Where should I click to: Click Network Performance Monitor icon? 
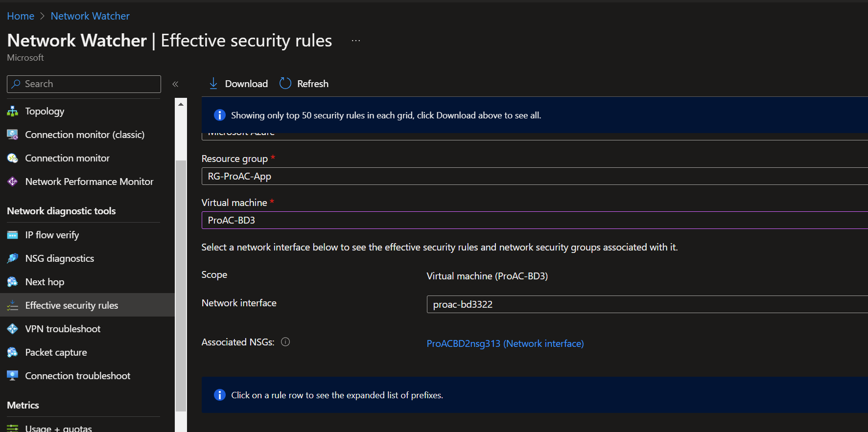[x=12, y=182]
